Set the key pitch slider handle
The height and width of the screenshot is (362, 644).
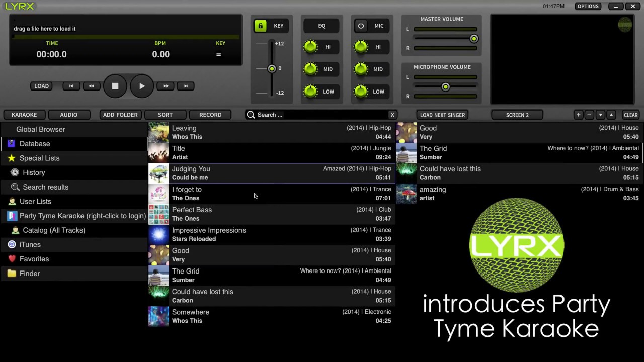tap(272, 68)
